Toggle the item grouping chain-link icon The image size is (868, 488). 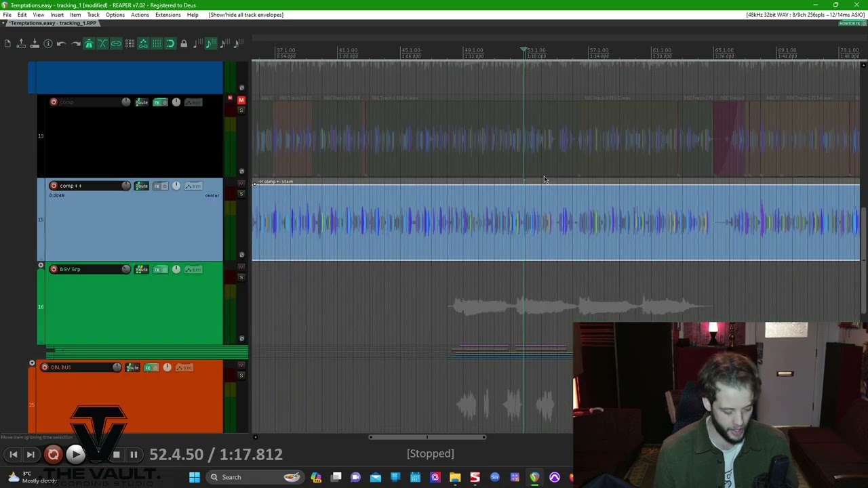(x=116, y=43)
